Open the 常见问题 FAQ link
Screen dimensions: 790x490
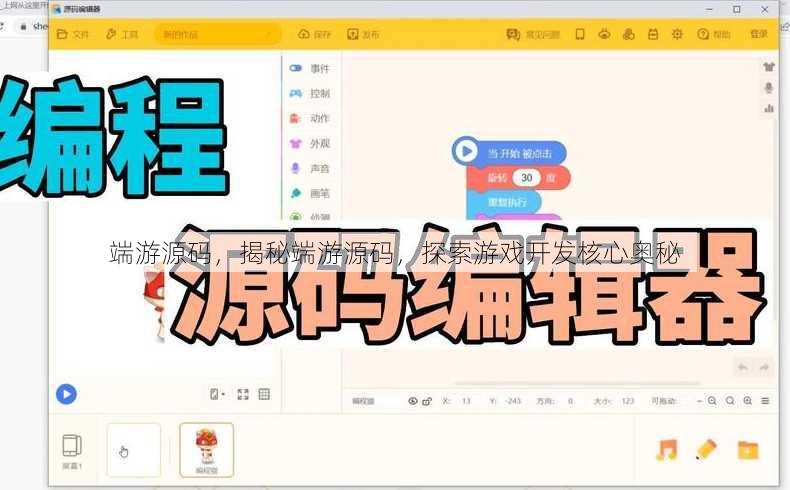[533, 34]
